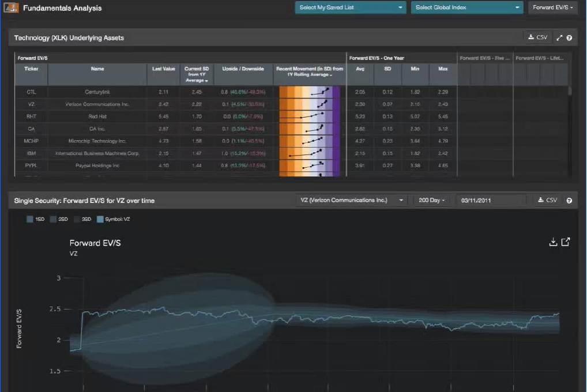Select the MCHP ticker cell
Viewport: 587px width, 392px height.
[x=32, y=141]
